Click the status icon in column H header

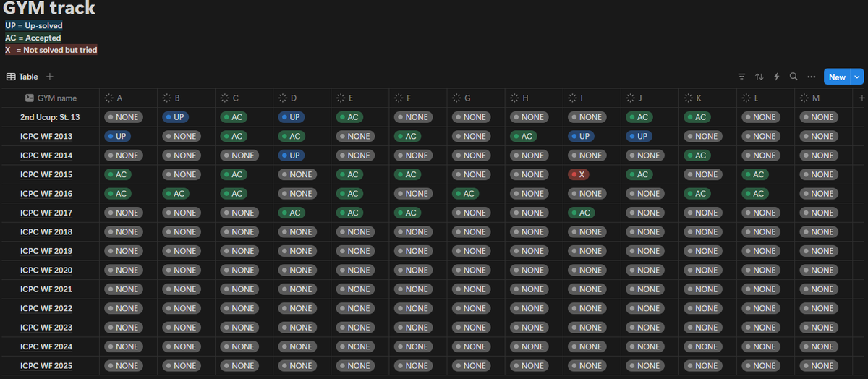click(x=514, y=98)
